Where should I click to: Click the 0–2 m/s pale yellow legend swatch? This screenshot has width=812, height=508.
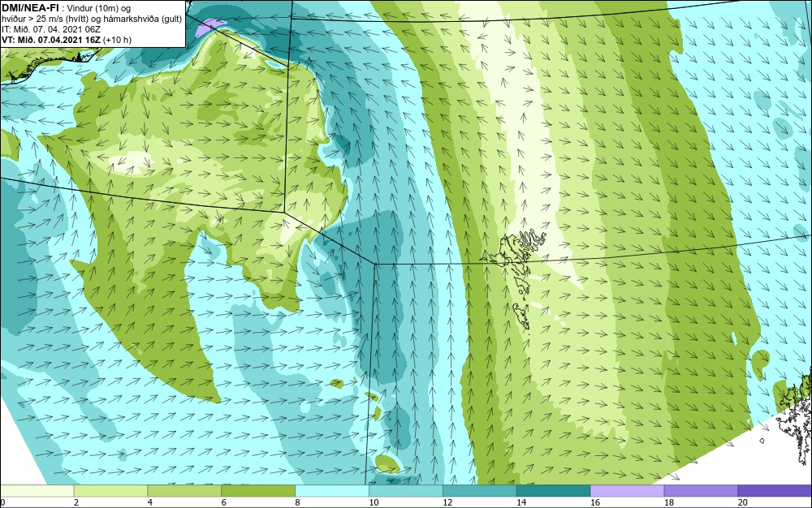(37, 491)
